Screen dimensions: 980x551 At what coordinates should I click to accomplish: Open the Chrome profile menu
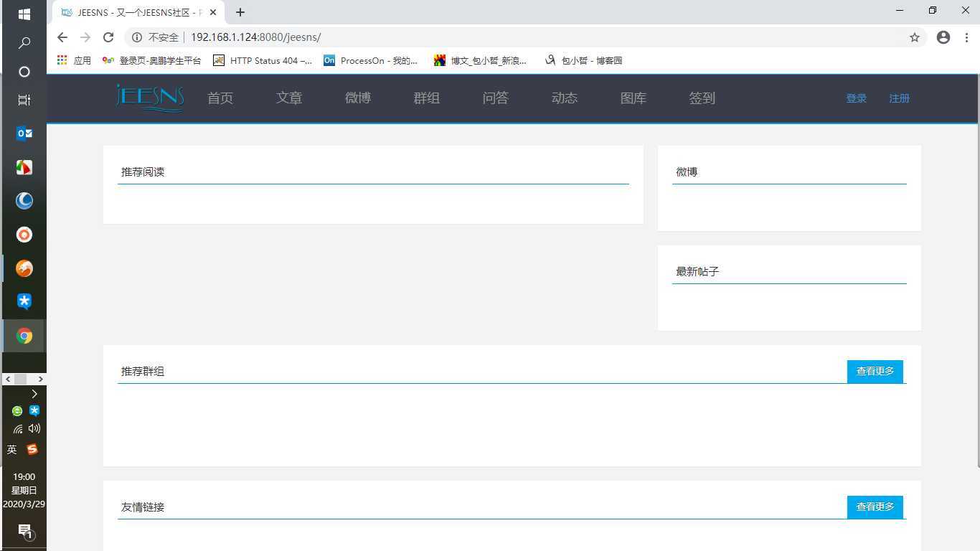tap(943, 37)
